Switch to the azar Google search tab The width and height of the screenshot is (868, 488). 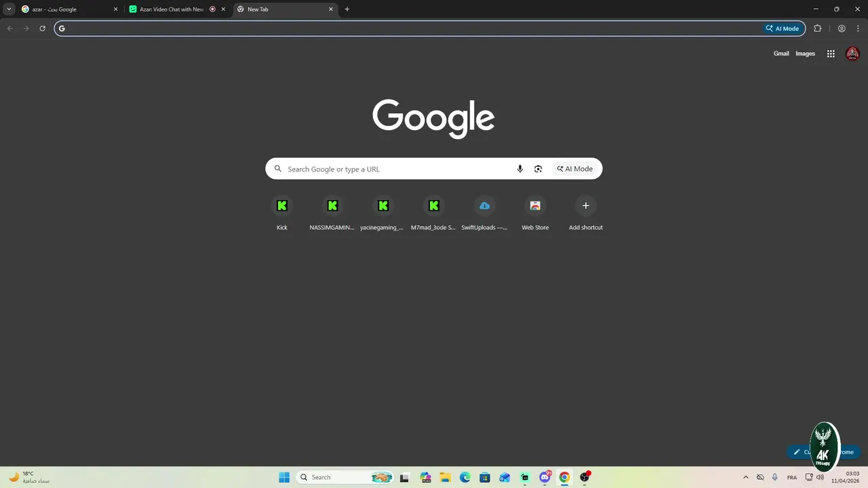[x=70, y=9]
